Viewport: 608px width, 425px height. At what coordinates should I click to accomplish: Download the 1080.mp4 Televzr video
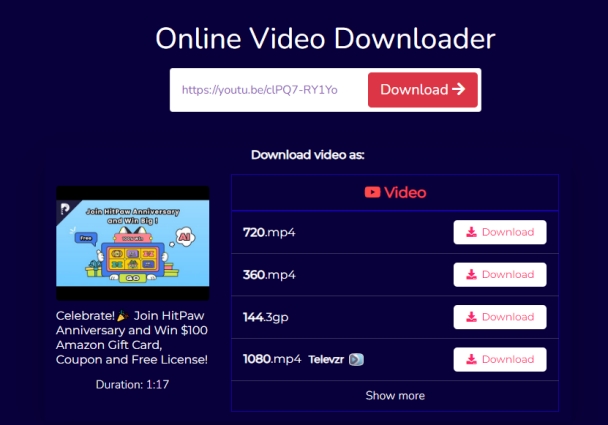coord(500,359)
